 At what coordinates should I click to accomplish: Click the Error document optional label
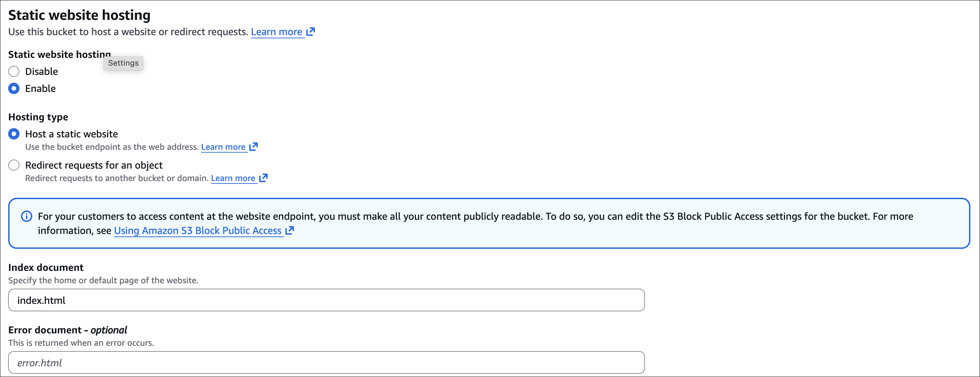coord(68,330)
